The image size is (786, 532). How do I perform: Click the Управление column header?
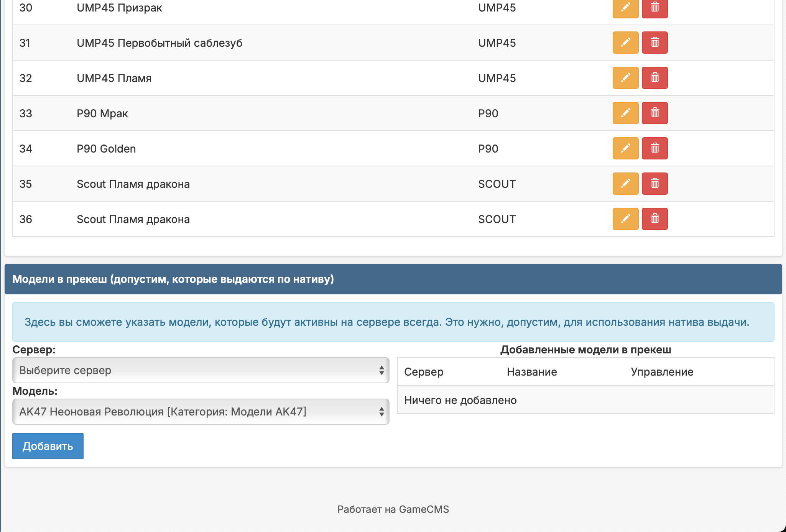pos(662,372)
